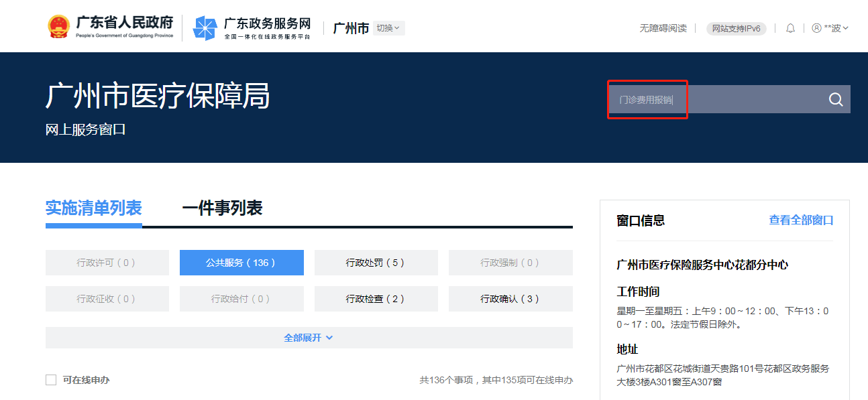Open the 切换 city switch dropdown

pos(388,28)
